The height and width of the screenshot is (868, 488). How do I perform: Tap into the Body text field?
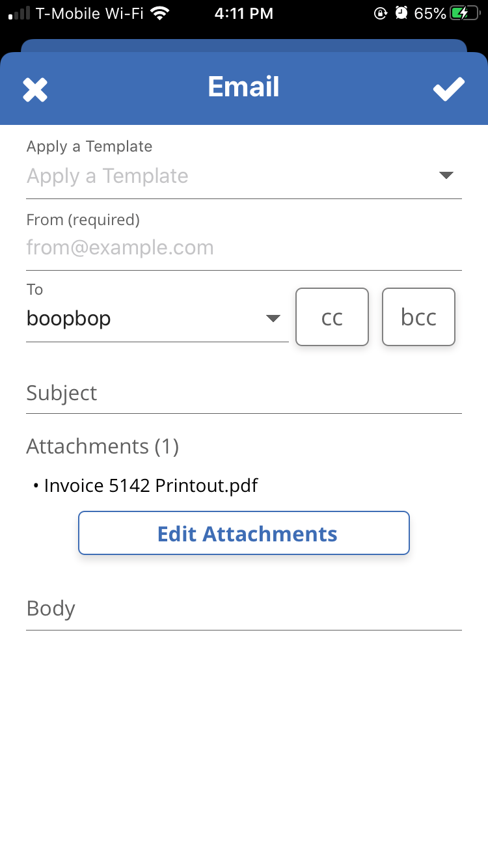click(243, 609)
